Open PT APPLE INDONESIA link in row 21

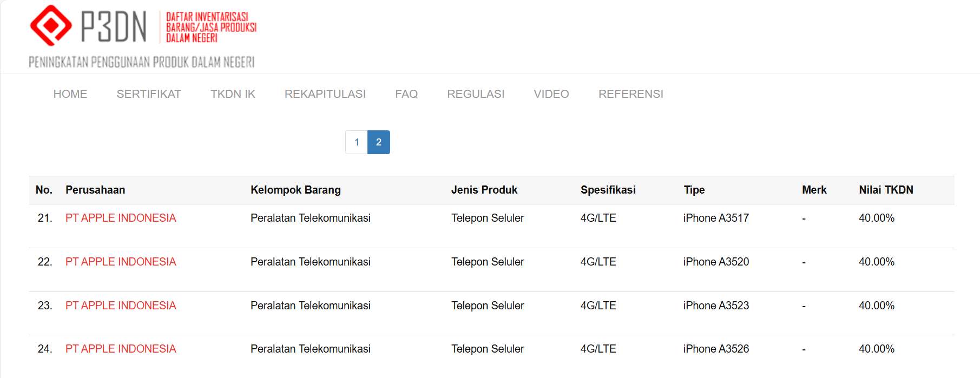coord(121,218)
